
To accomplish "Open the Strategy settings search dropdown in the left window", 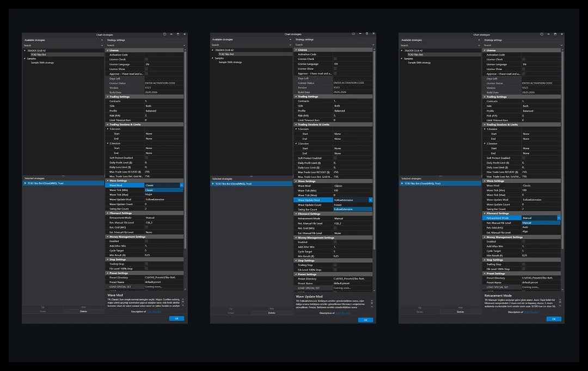I will (x=185, y=45).
